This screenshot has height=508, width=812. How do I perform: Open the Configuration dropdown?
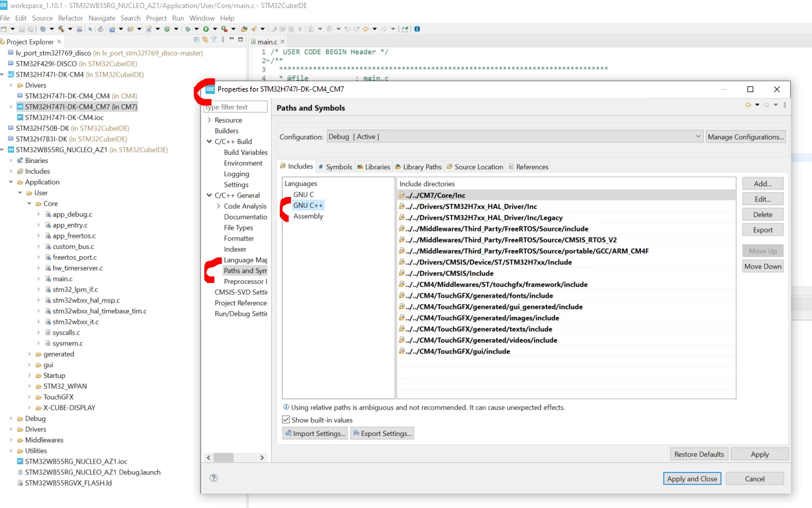[515, 137]
